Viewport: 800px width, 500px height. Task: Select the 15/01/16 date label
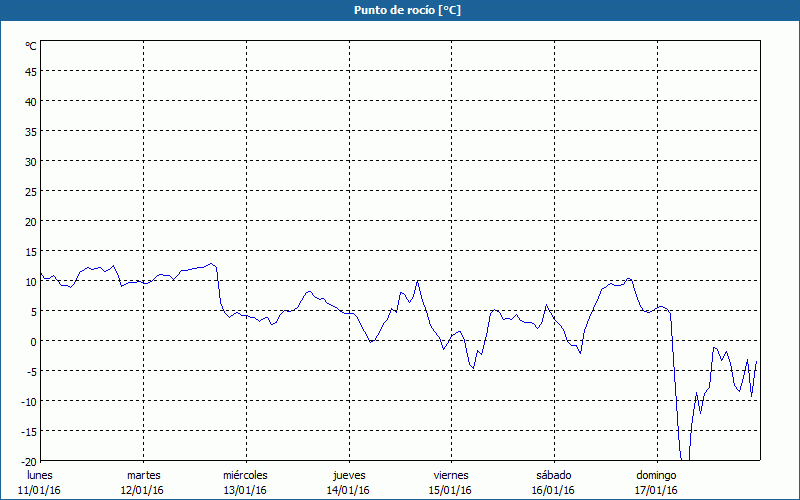(451, 490)
